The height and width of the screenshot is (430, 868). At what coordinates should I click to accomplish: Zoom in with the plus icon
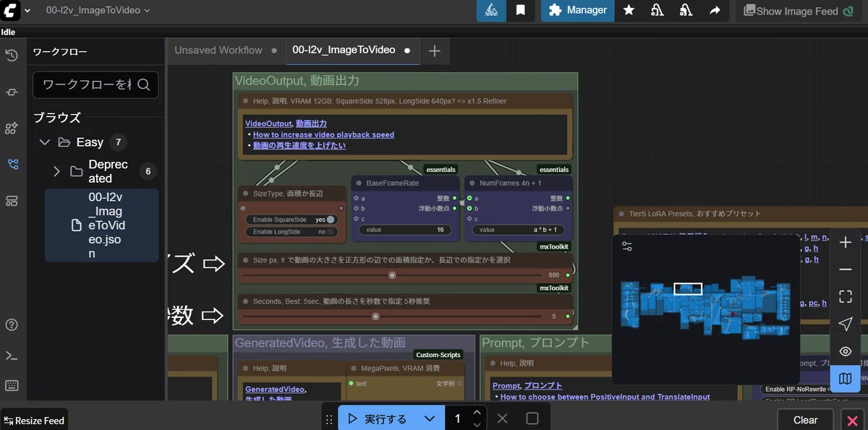point(845,243)
